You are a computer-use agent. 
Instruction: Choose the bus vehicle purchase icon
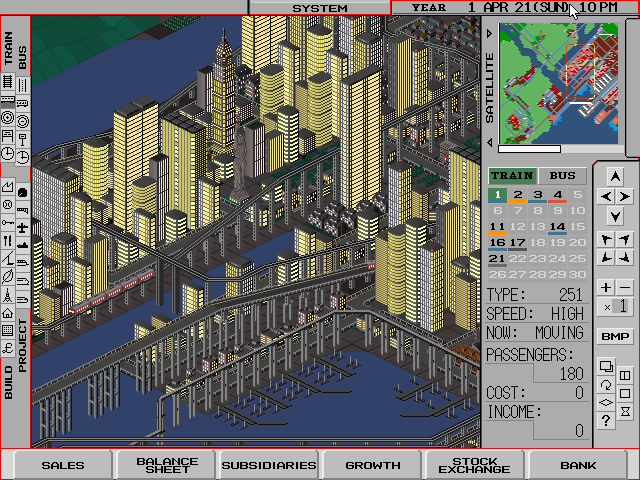(23, 103)
